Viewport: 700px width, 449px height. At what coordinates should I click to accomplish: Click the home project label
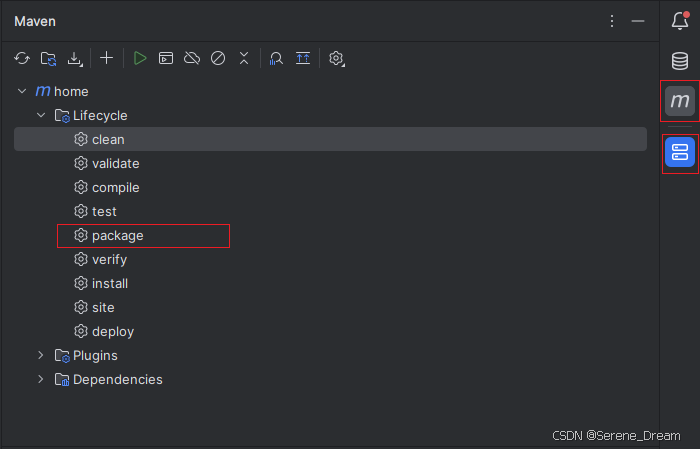pos(71,91)
